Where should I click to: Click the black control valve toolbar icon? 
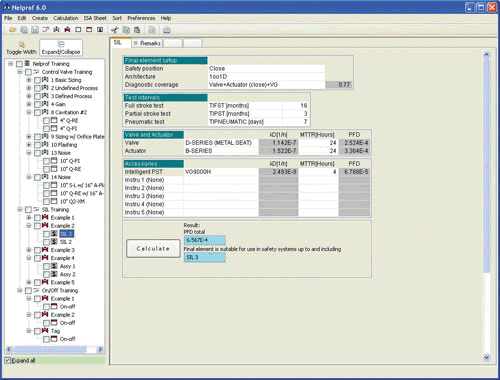click(56, 30)
